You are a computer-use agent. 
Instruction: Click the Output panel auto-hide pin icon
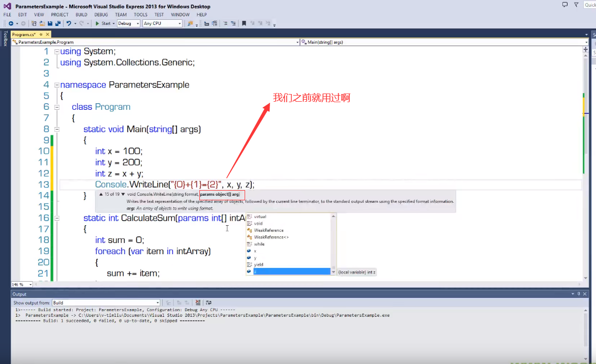(x=579, y=294)
